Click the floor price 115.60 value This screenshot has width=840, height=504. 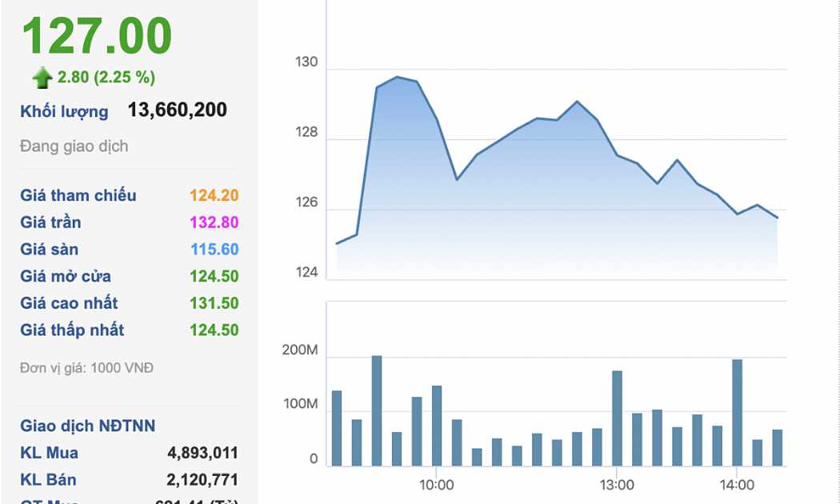[x=214, y=250]
